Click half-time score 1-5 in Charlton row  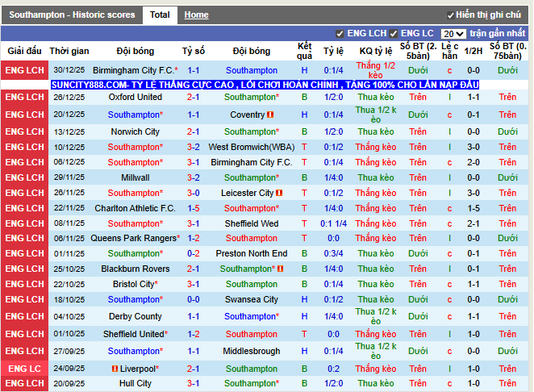pyautogui.click(x=474, y=208)
